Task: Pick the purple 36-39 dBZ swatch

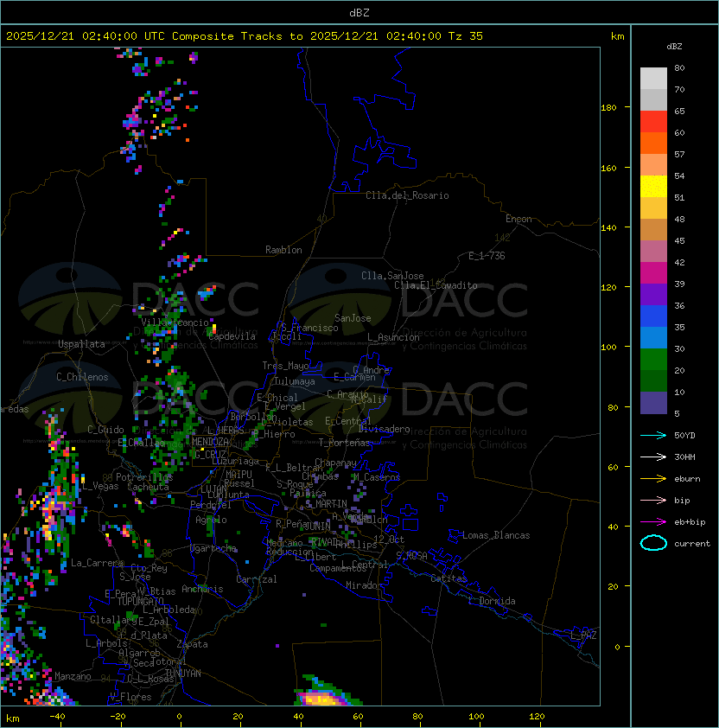Action: [653, 294]
